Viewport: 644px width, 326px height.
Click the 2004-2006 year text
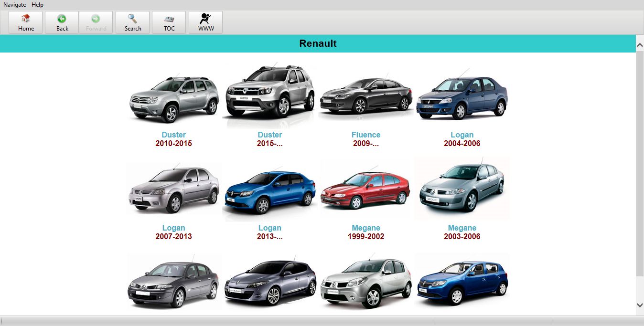(462, 143)
